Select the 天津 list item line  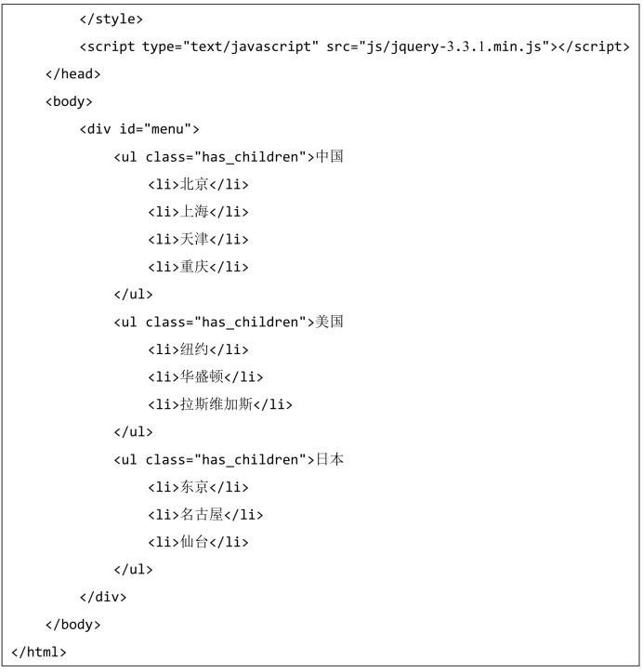[198, 239]
